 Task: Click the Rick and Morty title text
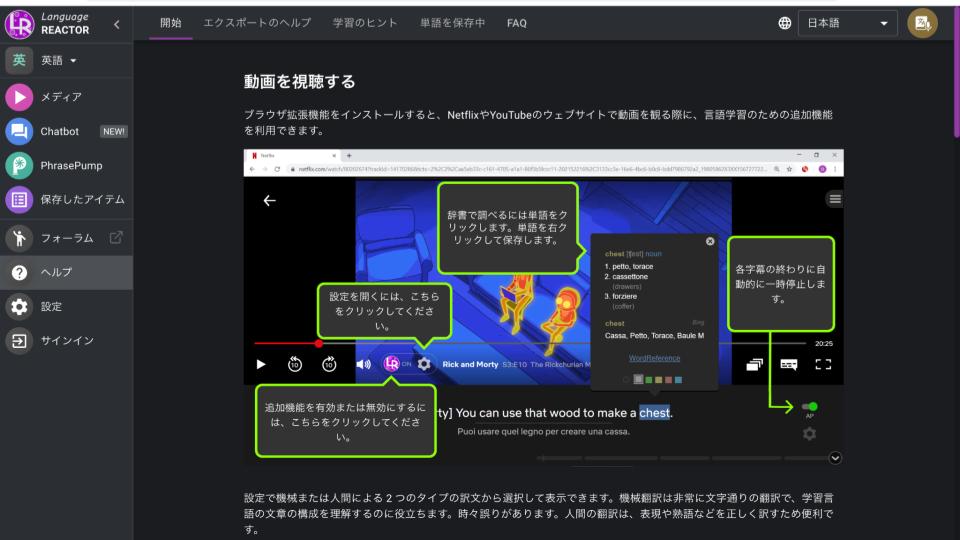coord(470,364)
